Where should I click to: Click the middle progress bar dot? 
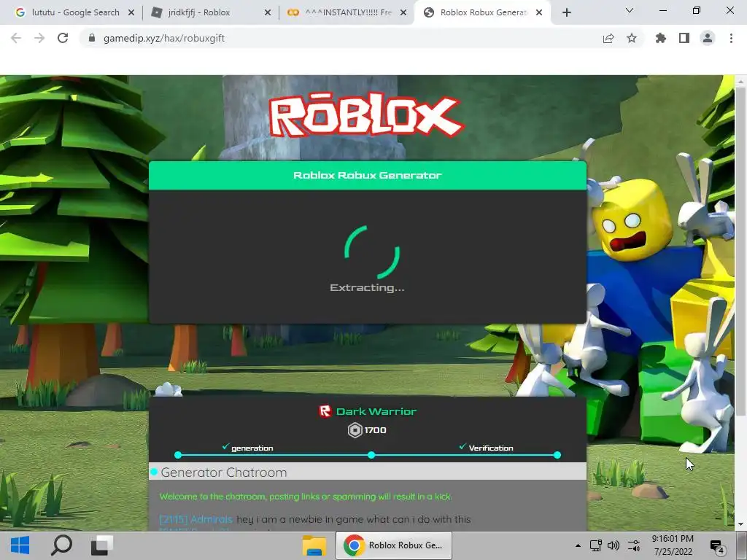371,455
